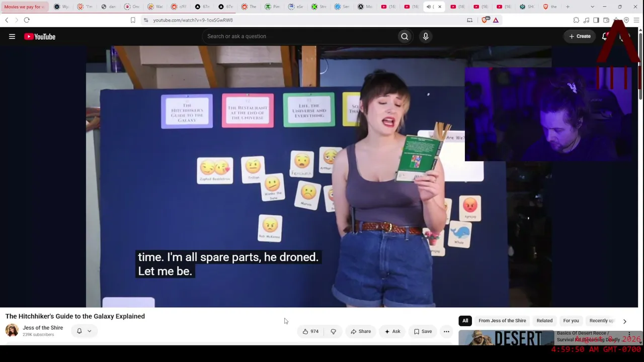Switch to the 'Movies we pay for' tab
This screenshot has height=362, width=644.
pos(24,7)
